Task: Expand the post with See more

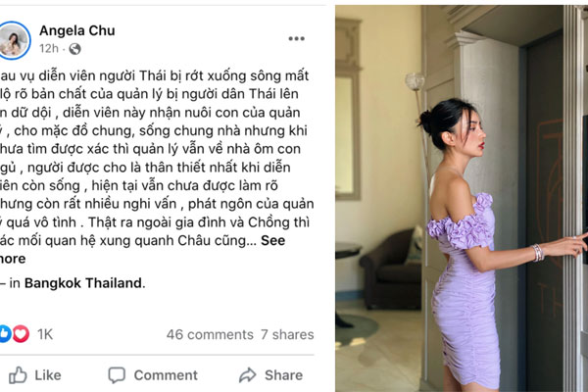Action: click(x=273, y=240)
